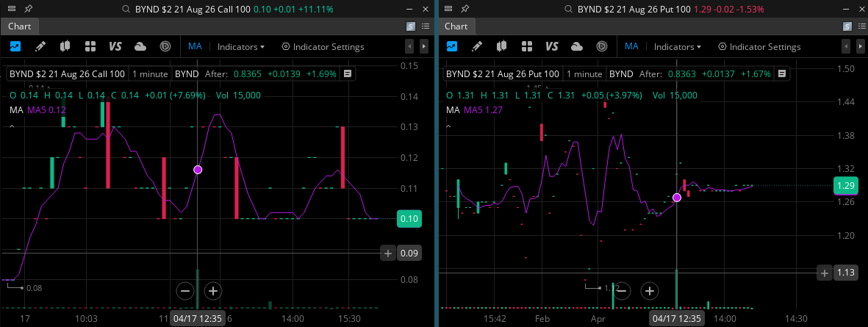Click the purple MA marker on Put chart
This screenshot has width=868, height=327.
click(x=676, y=198)
